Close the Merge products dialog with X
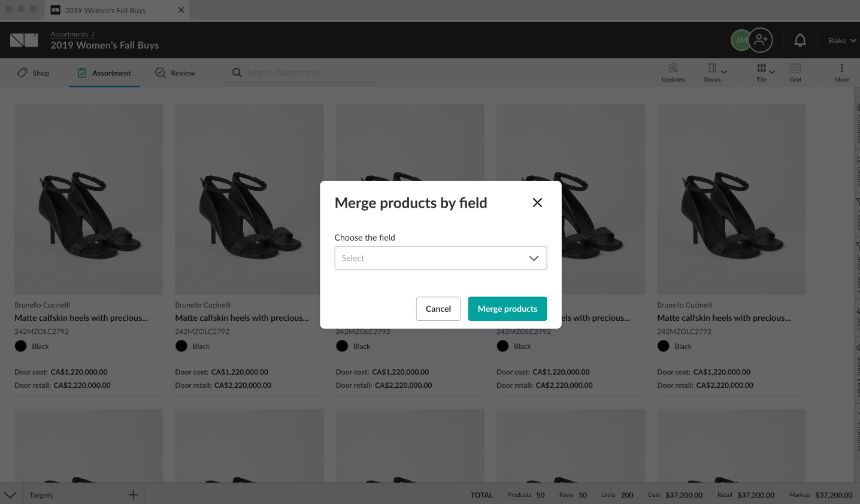Image resolution: width=860 pixels, height=504 pixels. 537,202
